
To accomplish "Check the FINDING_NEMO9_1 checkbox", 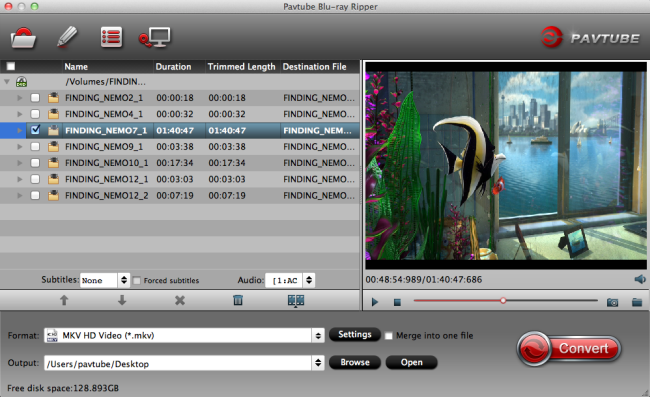I will click(35, 147).
